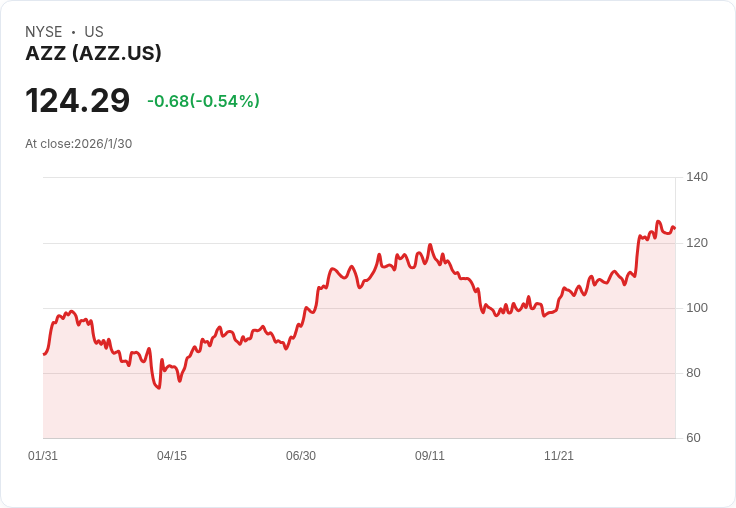Select the 06/30 date on the time axis

(301, 456)
